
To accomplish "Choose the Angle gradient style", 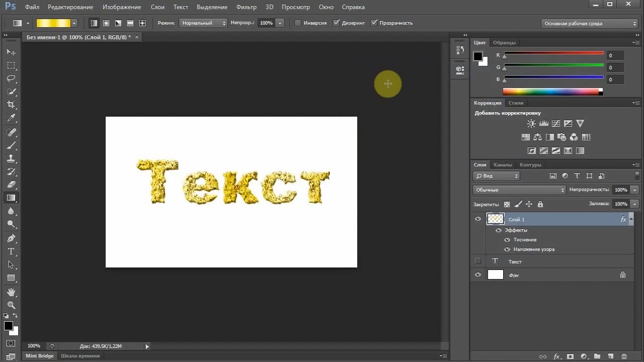I will (118, 23).
